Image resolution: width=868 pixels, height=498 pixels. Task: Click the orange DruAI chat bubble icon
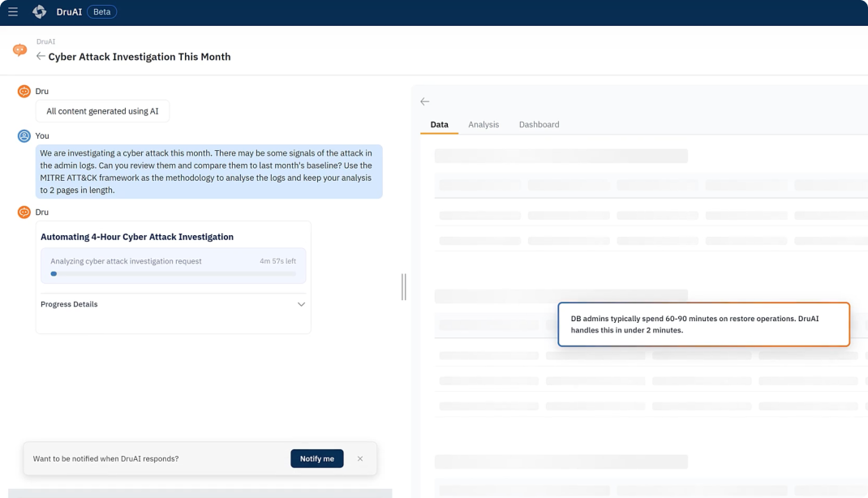point(19,50)
